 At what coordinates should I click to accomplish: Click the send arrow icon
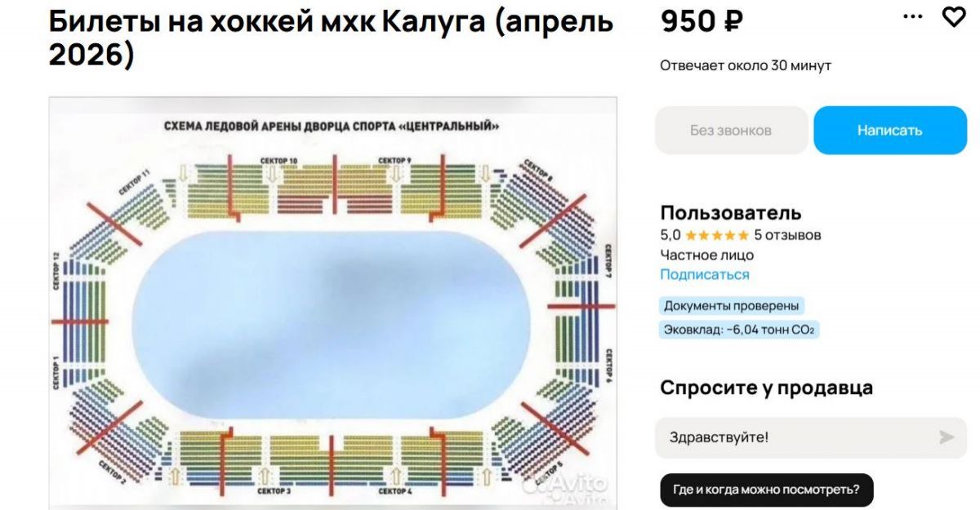pos(947,437)
